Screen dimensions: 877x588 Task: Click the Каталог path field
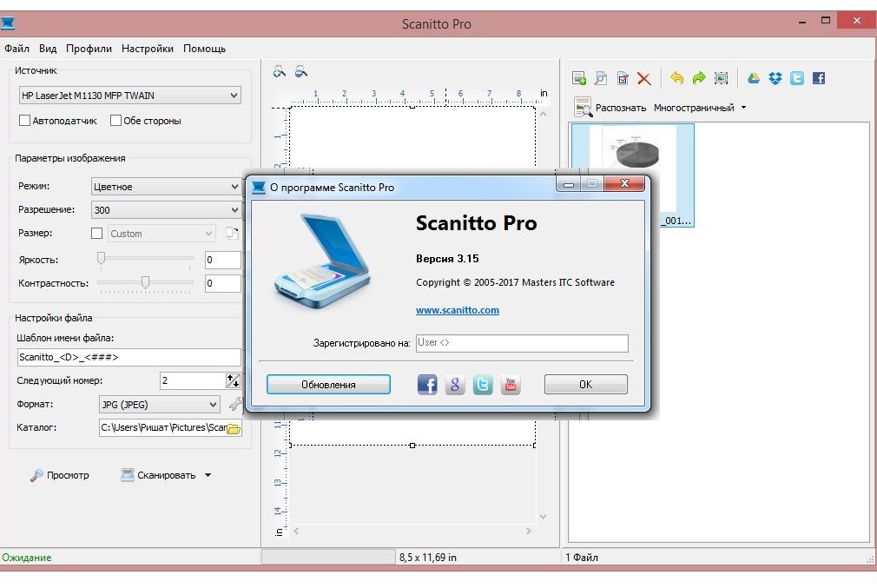point(162,427)
